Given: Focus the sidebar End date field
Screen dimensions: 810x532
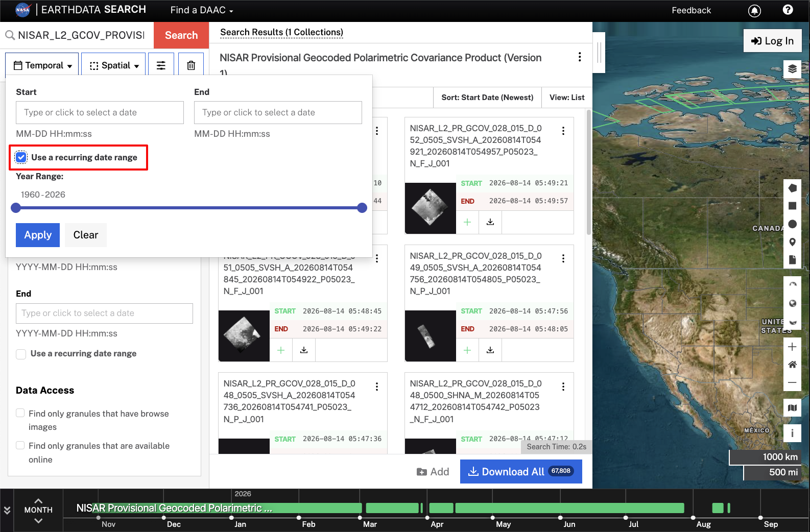Looking at the screenshot, I should tap(104, 313).
